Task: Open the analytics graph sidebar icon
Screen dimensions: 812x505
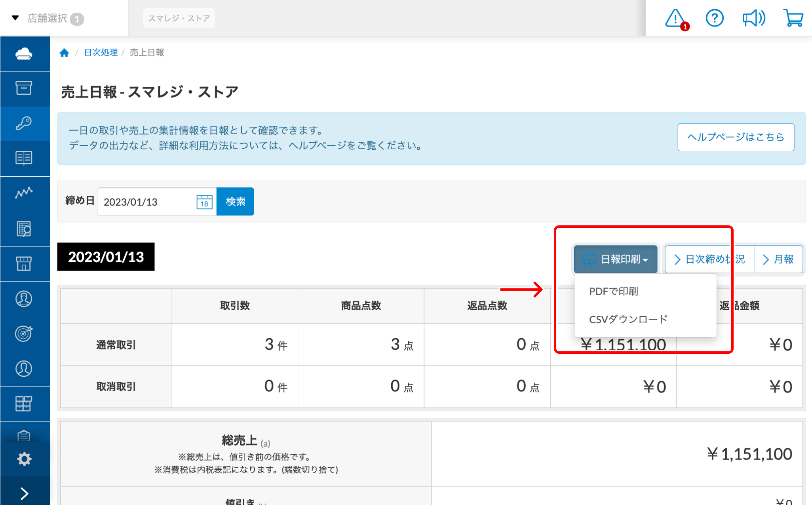Action: (x=24, y=193)
